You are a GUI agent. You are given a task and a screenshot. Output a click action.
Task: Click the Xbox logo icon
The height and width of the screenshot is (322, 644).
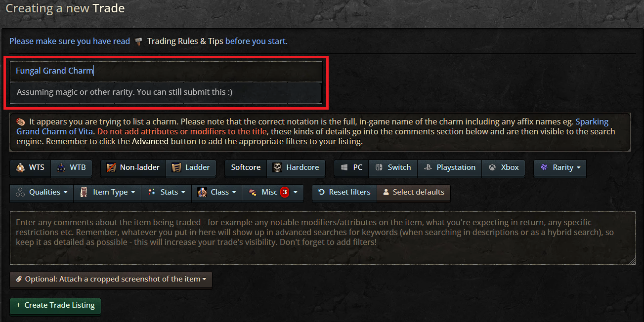(492, 167)
